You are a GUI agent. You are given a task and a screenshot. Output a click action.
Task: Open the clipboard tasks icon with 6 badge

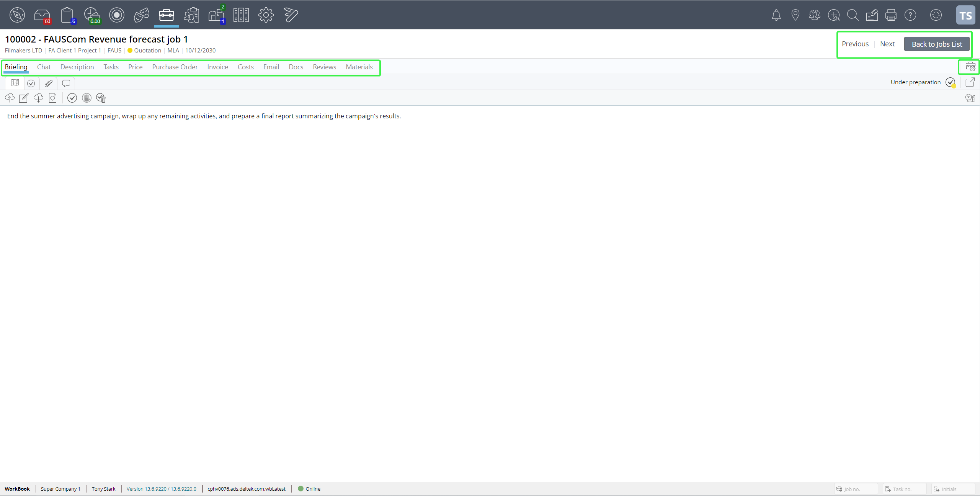tap(68, 15)
